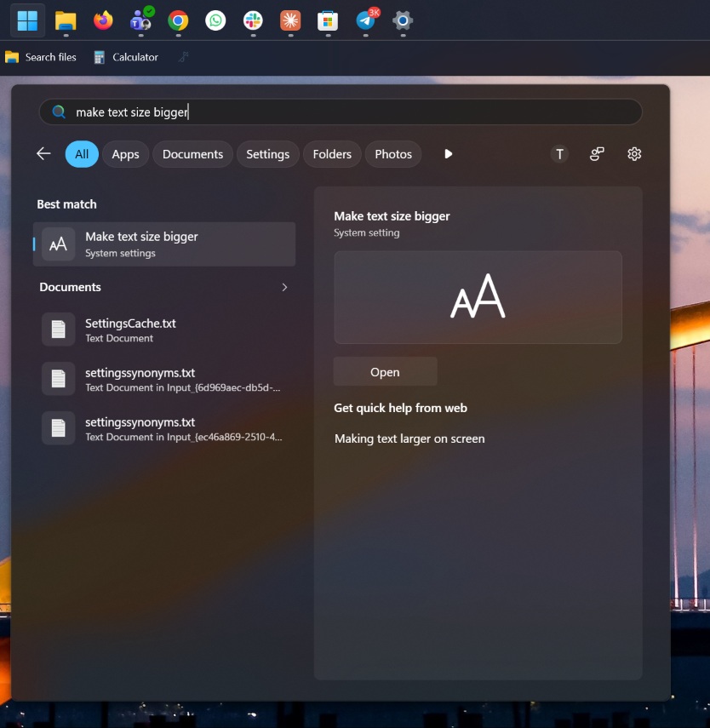Open SettingsCache.txt result
This screenshot has height=728, width=710.
point(164,330)
